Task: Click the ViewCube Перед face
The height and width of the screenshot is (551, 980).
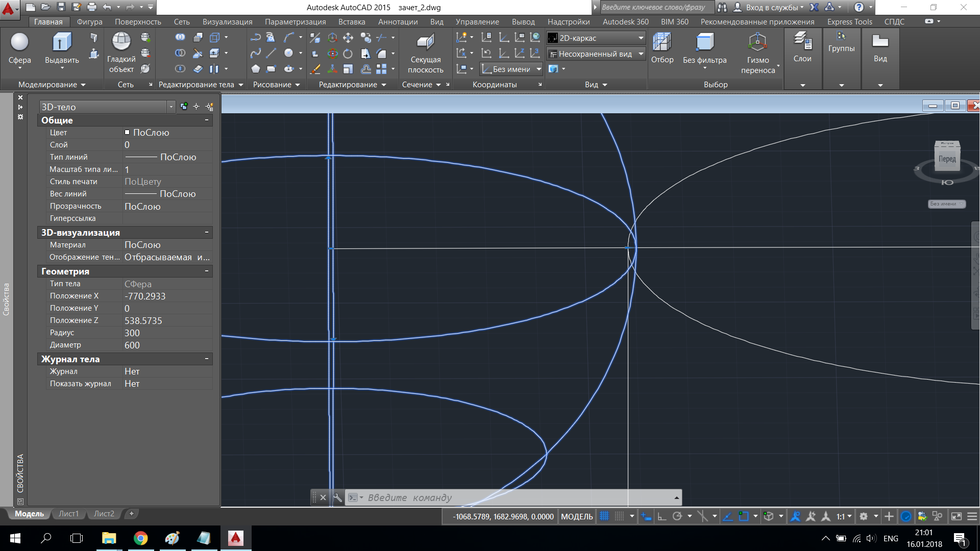Action: pyautogui.click(x=947, y=159)
